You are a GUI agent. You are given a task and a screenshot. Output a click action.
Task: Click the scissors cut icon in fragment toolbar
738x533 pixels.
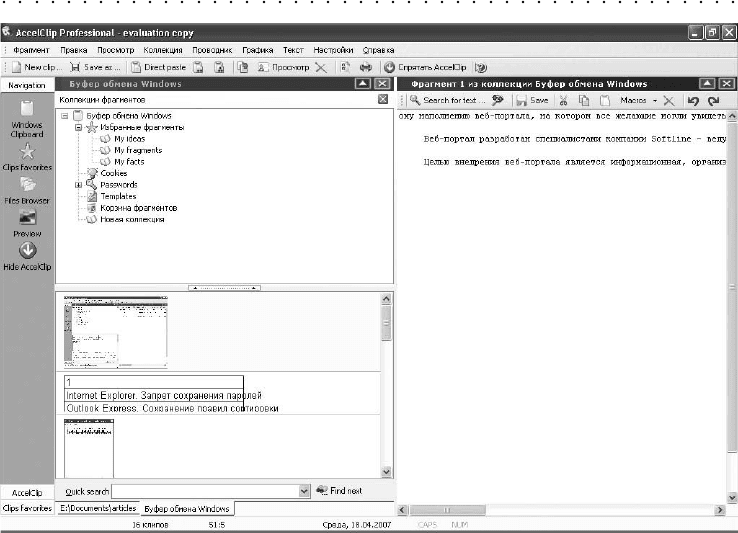(563, 100)
